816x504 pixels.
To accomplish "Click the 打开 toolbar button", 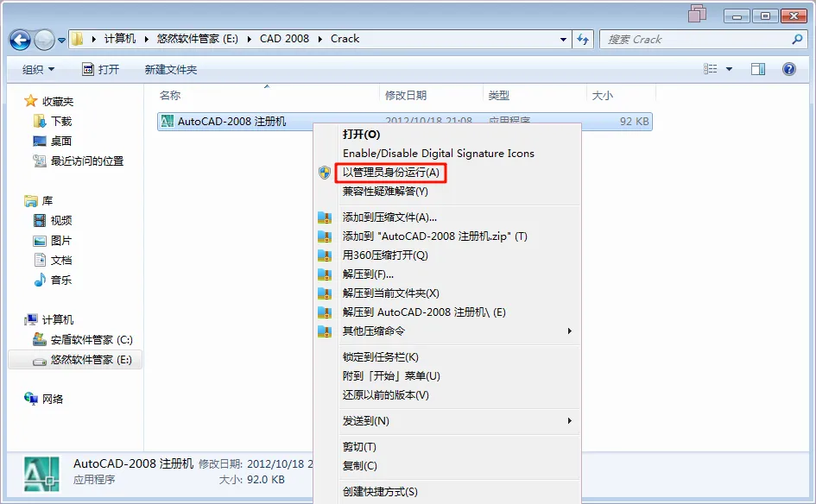I will (x=101, y=69).
